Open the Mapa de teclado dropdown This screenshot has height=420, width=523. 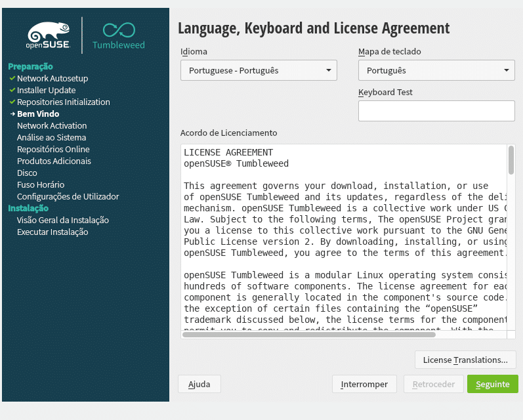point(436,70)
